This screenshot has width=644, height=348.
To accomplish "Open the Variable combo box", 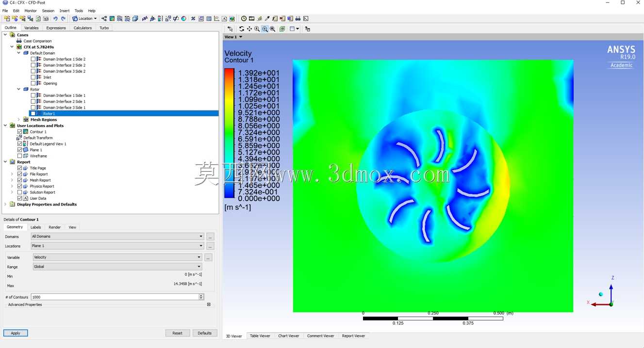I will point(117,257).
